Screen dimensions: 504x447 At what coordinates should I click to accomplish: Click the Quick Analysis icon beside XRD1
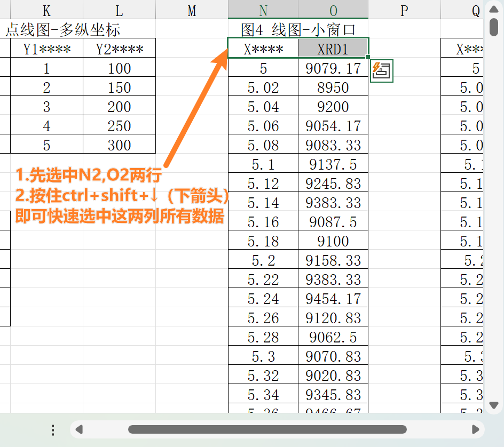382,71
